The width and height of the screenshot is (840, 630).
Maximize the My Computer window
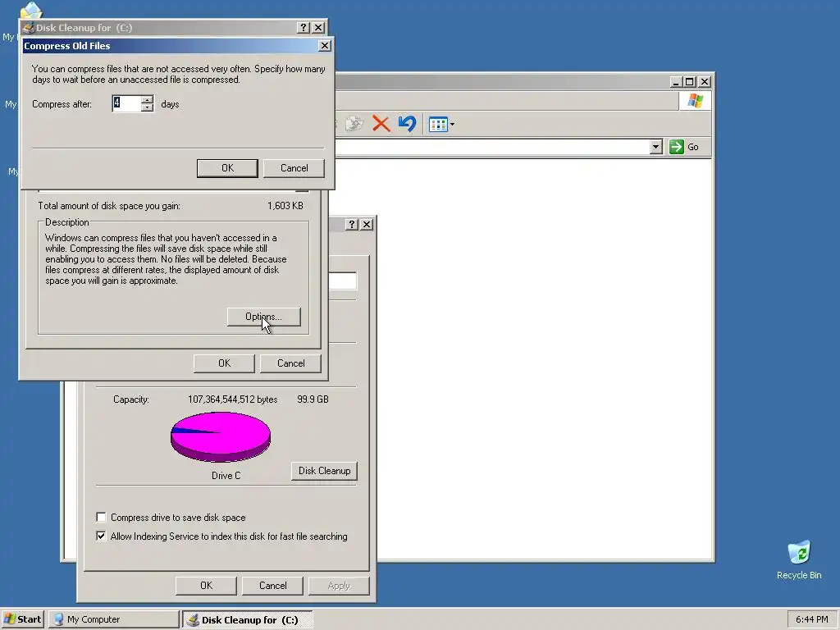click(x=690, y=81)
